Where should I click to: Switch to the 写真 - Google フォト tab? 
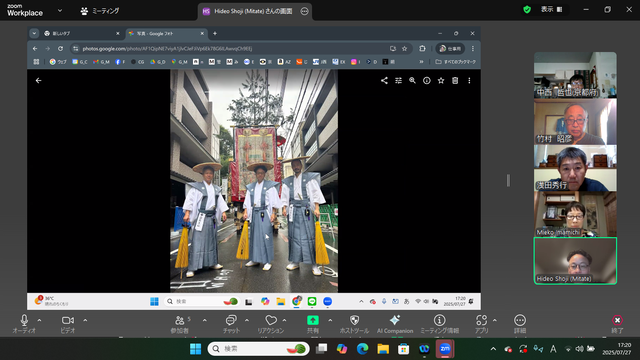(x=165, y=33)
